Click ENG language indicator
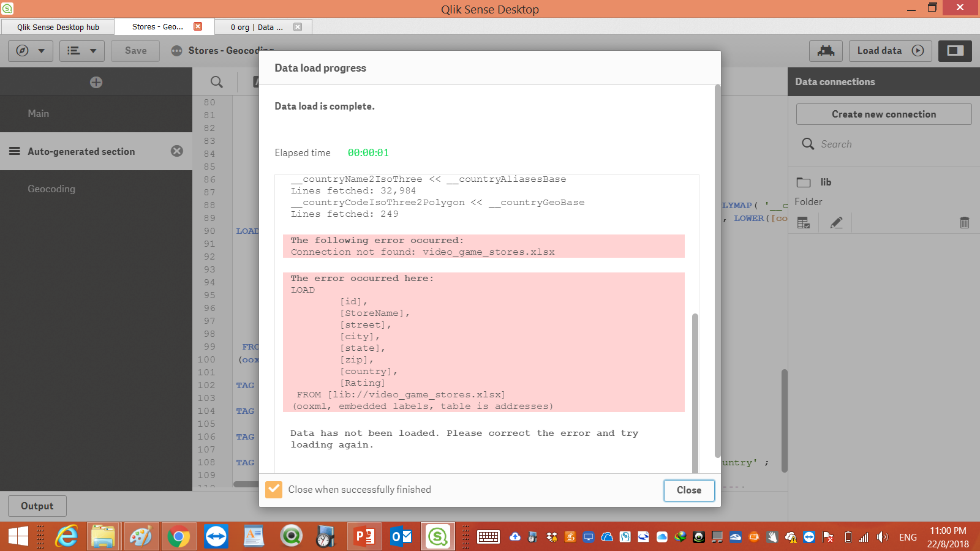 pos(908,538)
